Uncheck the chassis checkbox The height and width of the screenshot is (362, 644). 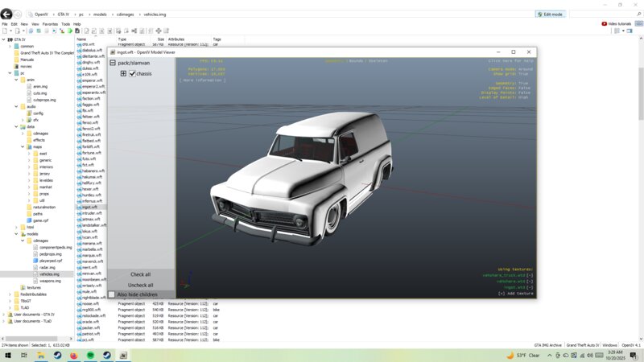pos(132,74)
